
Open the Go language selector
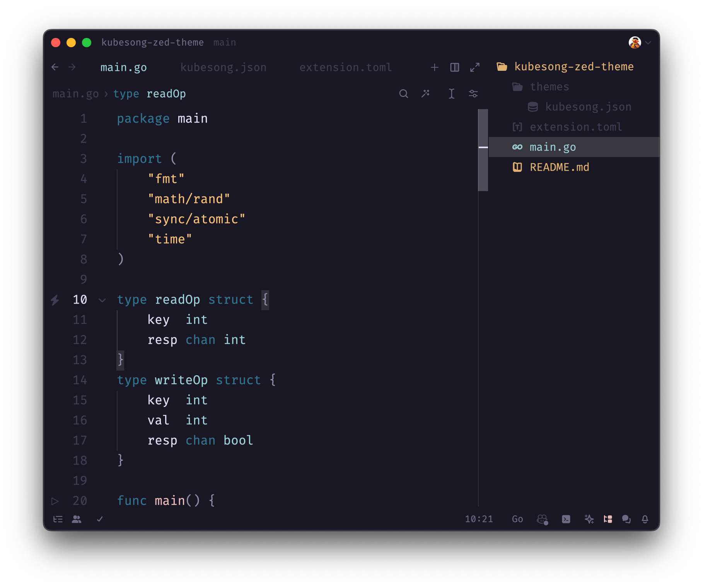click(x=517, y=519)
